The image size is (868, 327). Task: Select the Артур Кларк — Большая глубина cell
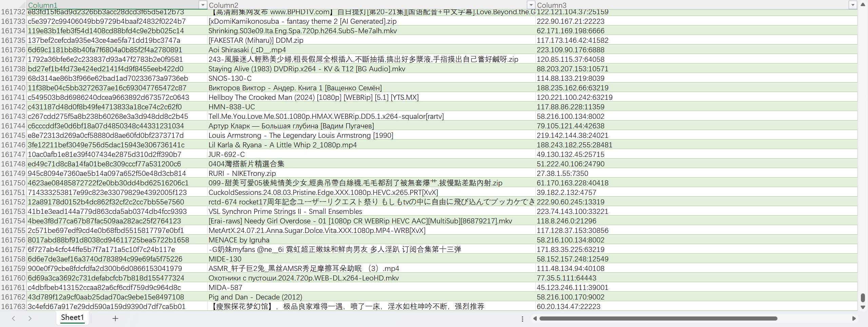(x=371, y=126)
